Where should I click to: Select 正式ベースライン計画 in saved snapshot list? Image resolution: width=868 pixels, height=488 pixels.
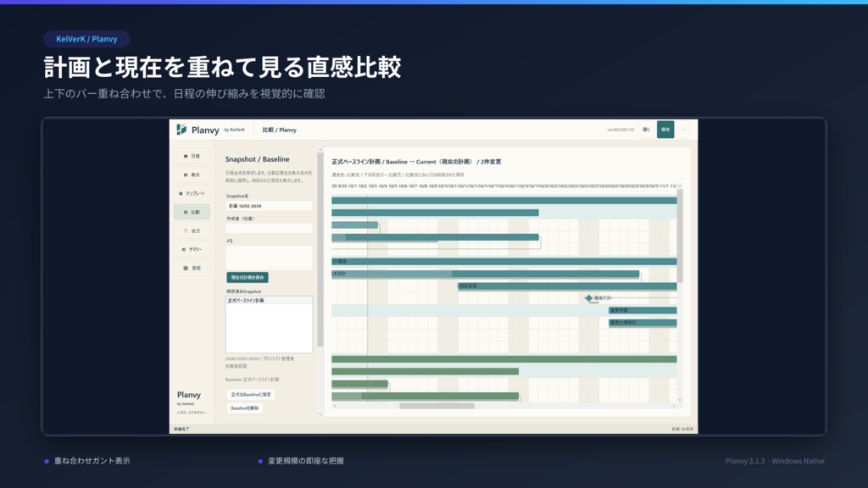pos(269,301)
